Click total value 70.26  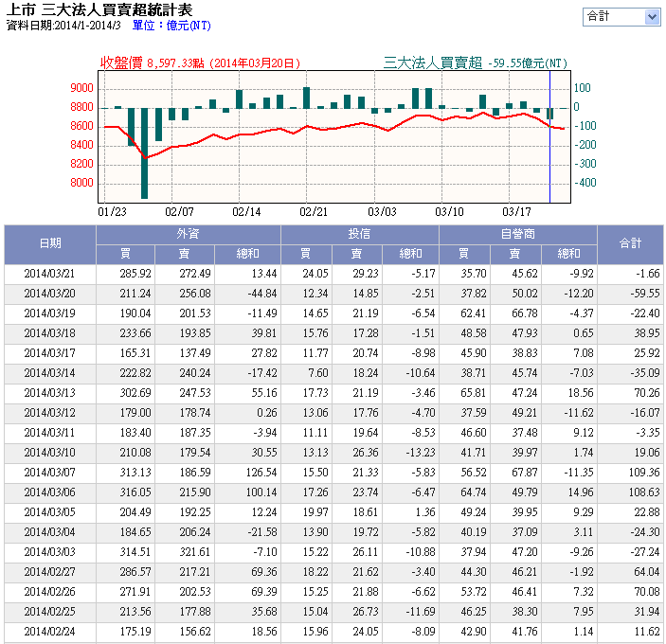[x=647, y=393]
